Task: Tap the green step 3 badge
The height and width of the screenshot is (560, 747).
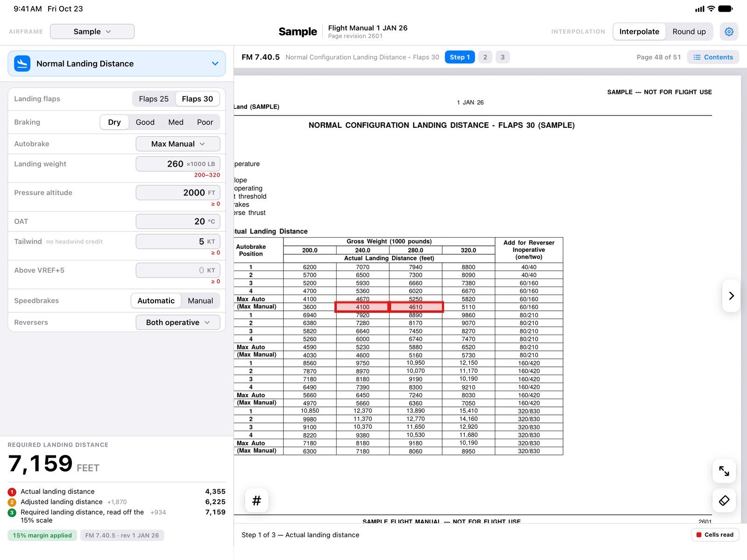Action: click(12, 512)
